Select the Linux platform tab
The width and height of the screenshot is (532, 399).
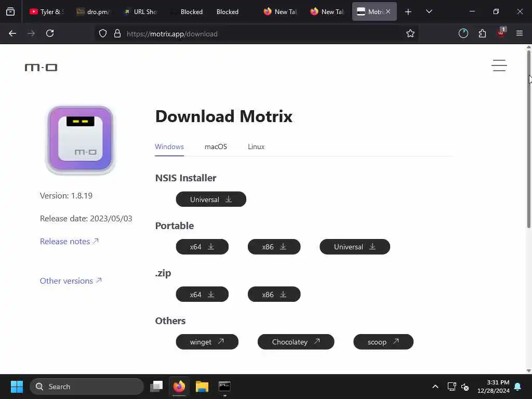(256, 147)
